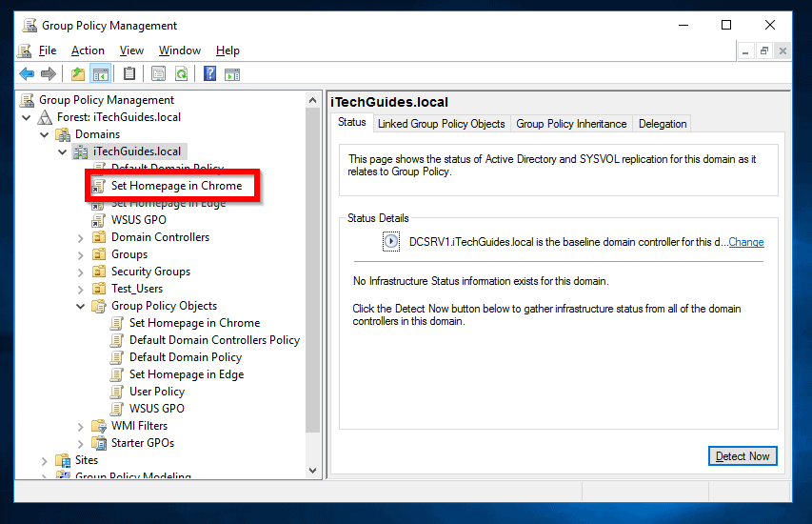Viewport: 812px width, 524px height.
Task: Select Set Homepage in Edge under Group Policy Objects
Action: 187,374
